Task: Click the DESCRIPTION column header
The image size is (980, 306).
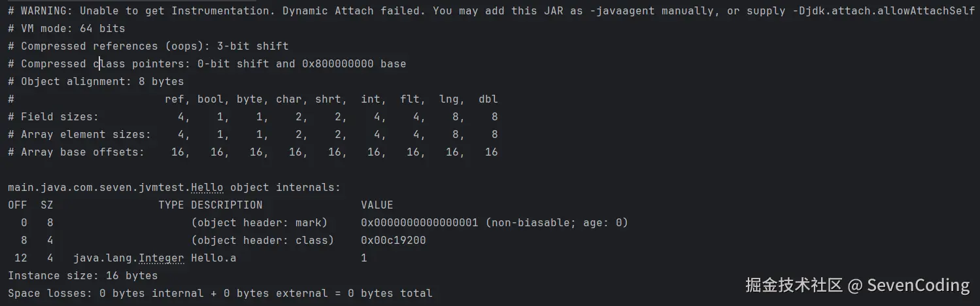Action: 226,205
